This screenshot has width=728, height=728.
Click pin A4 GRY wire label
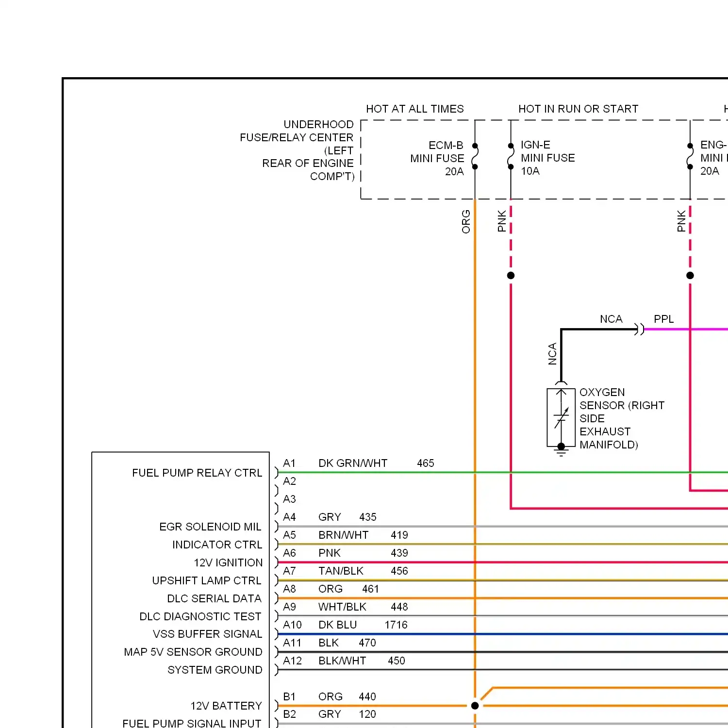click(x=330, y=517)
